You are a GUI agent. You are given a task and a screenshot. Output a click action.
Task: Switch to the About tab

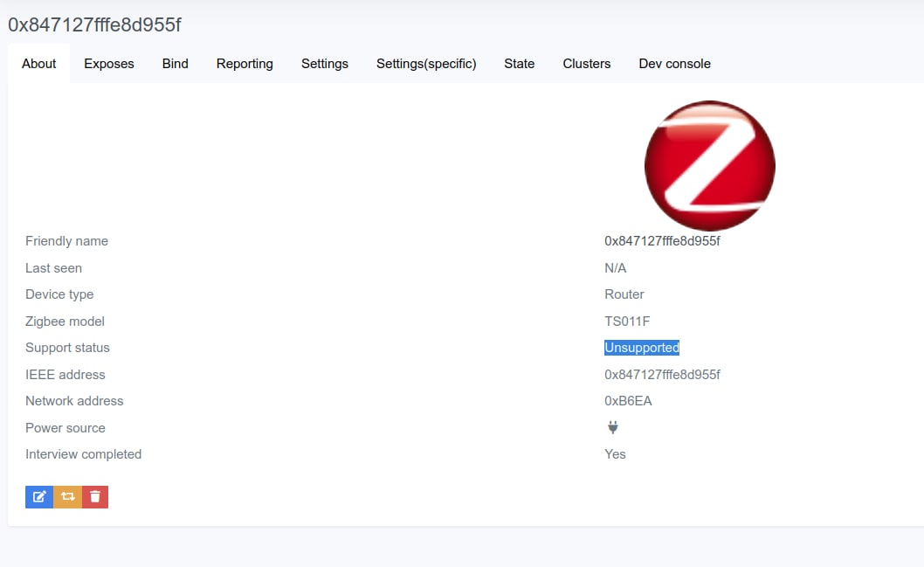39,64
